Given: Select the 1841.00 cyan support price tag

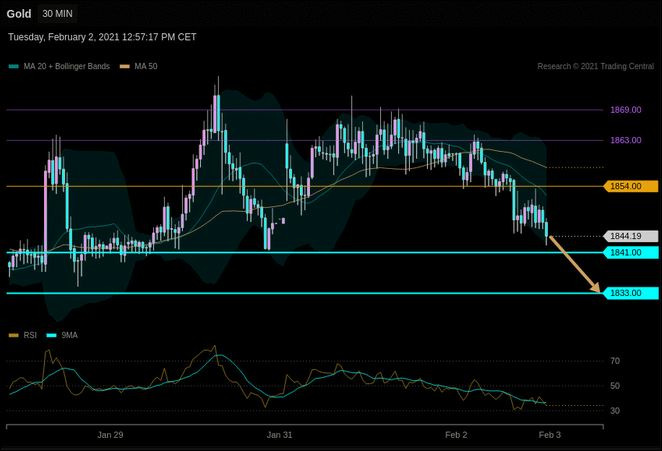Looking at the screenshot, I should point(631,253).
